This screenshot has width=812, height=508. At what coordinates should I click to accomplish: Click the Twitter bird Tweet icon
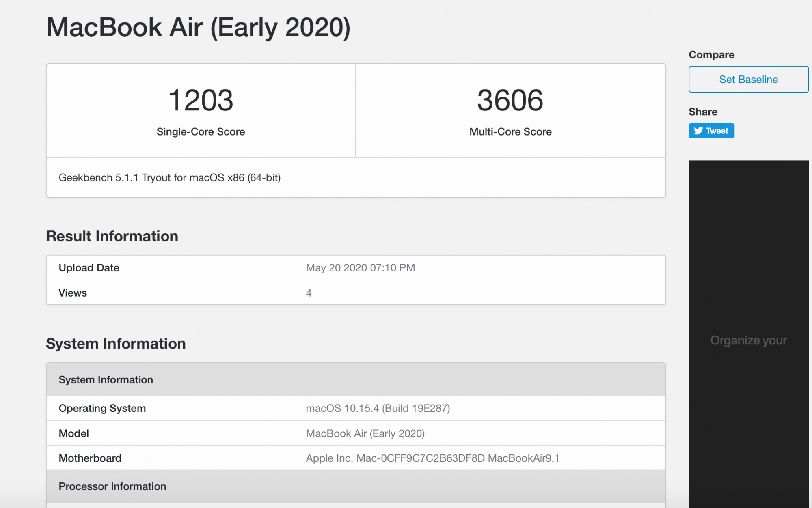pos(698,131)
